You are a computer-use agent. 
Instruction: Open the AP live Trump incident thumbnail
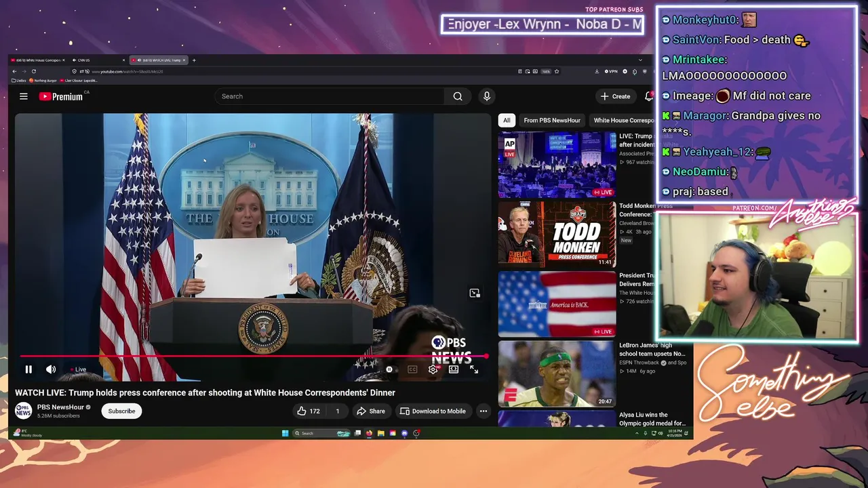(557, 165)
